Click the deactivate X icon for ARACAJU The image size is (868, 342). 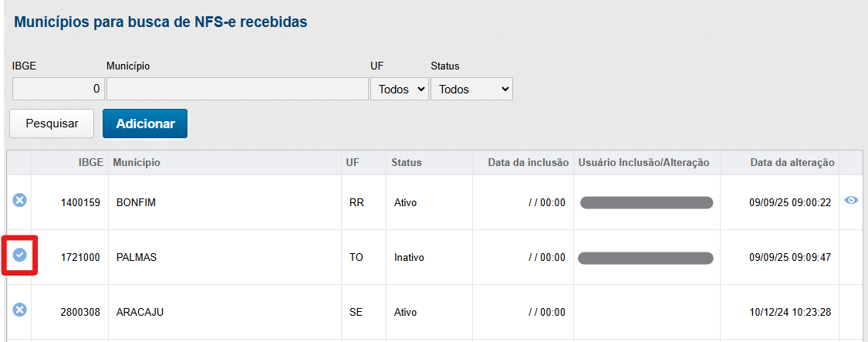(x=20, y=310)
